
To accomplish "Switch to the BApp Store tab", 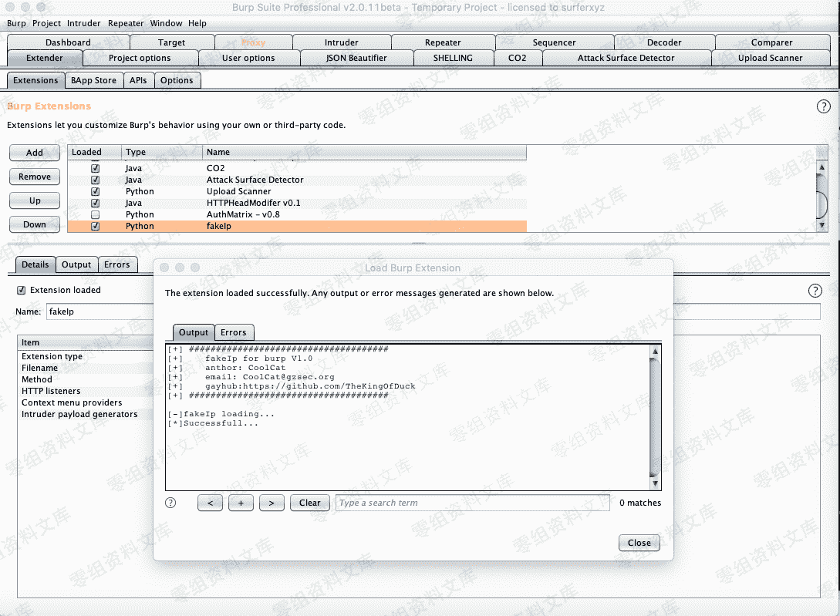I will tap(93, 80).
